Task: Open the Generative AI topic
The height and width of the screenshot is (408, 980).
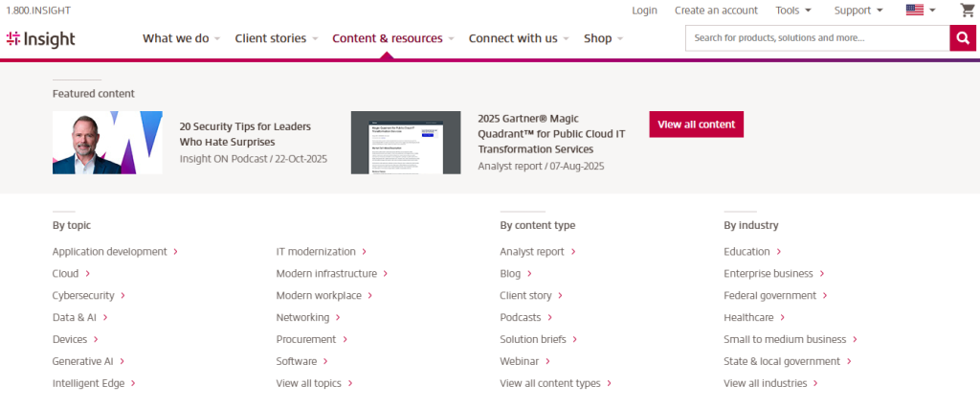Action: (x=82, y=361)
